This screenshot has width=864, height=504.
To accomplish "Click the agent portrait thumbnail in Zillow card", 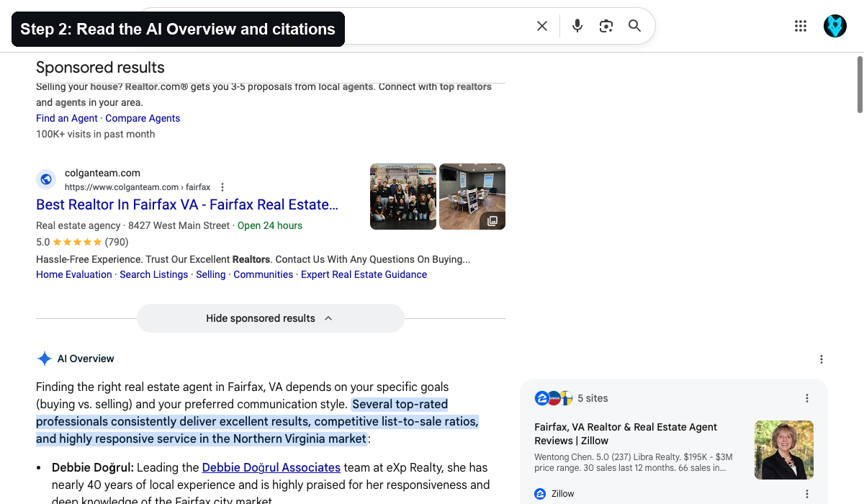I will 784,450.
